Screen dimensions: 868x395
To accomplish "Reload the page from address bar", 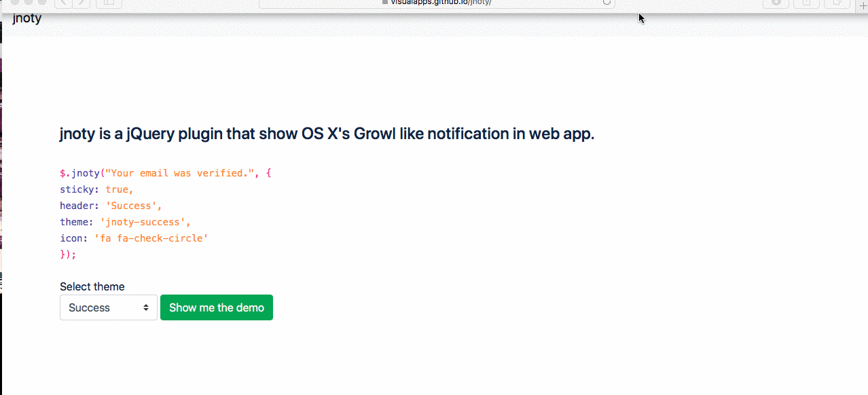I will click(x=607, y=3).
